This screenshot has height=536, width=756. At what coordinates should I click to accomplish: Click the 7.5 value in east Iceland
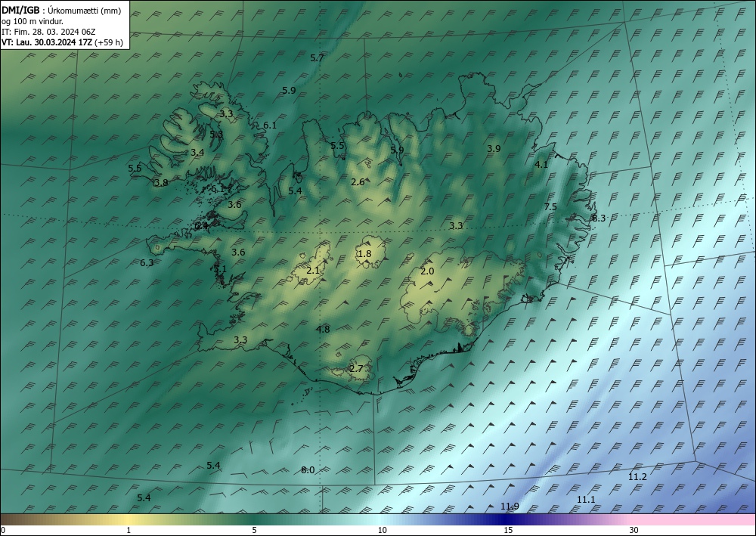coord(550,207)
